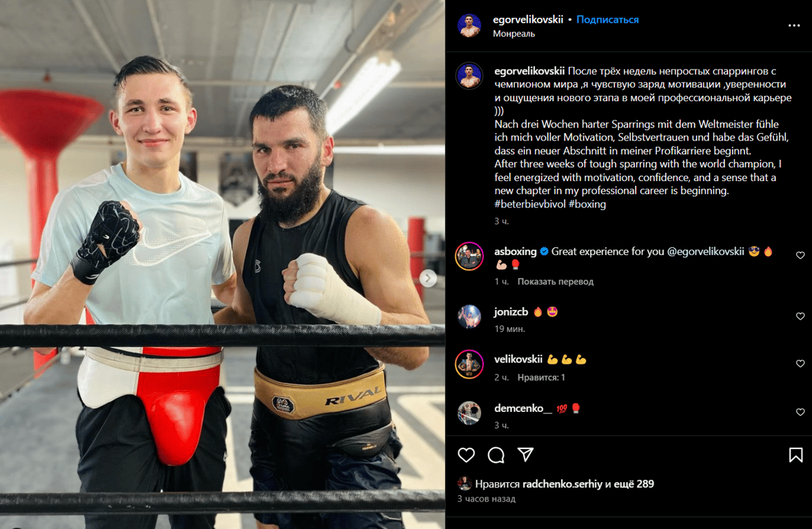
Task: Open comment box via speech bubble icon
Action: coord(496,455)
